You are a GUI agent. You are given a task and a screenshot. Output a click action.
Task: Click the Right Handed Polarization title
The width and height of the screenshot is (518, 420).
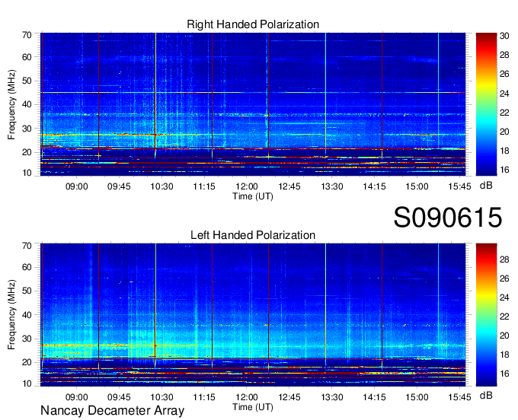(253, 24)
